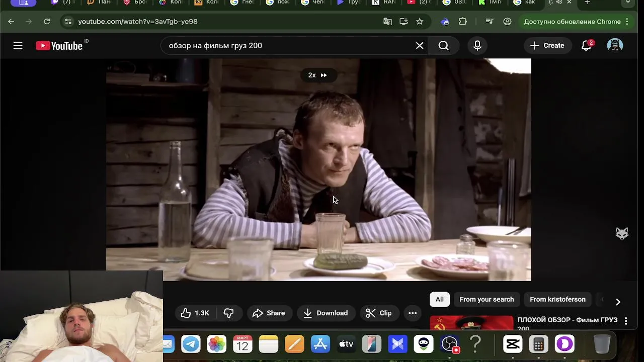Viewport: 644px width, 362px height.
Task: Open the Trash in the Dock
Action: pos(602,344)
